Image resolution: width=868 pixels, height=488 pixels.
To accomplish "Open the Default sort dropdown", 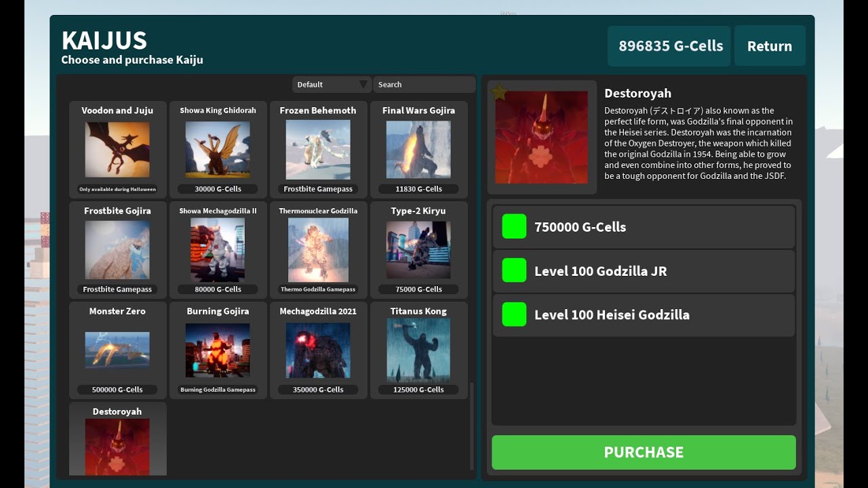I will click(332, 85).
